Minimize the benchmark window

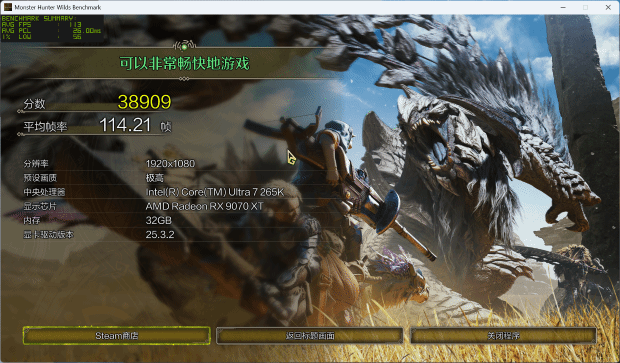563,7
